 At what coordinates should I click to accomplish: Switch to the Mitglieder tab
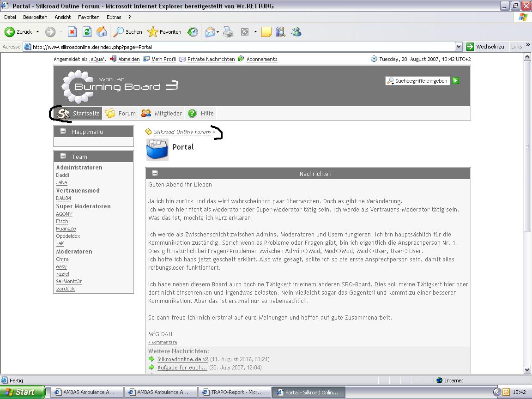[x=162, y=113]
